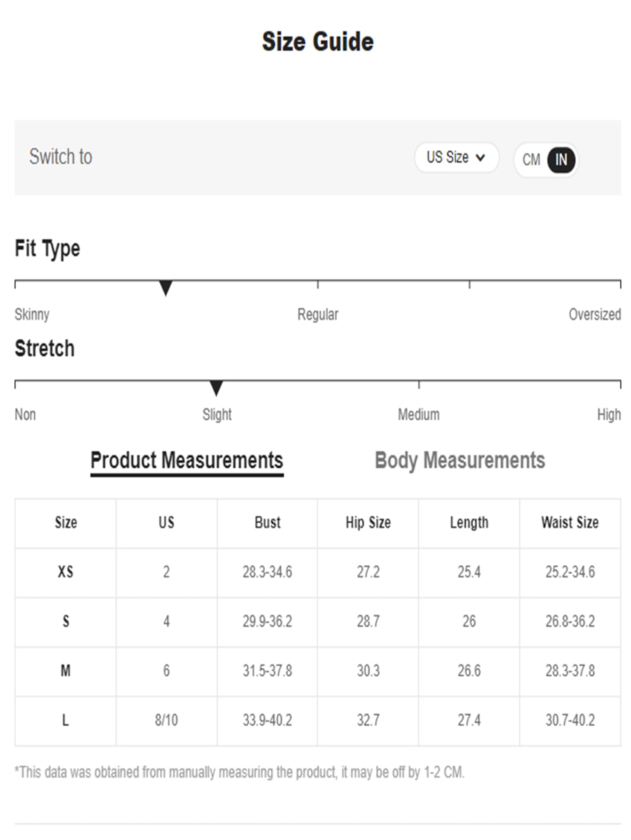Image resolution: width=631 pixels, height=840 pixels.
Task: Switch units to CM
Action: pyautogui.click(x=531, y=160)
